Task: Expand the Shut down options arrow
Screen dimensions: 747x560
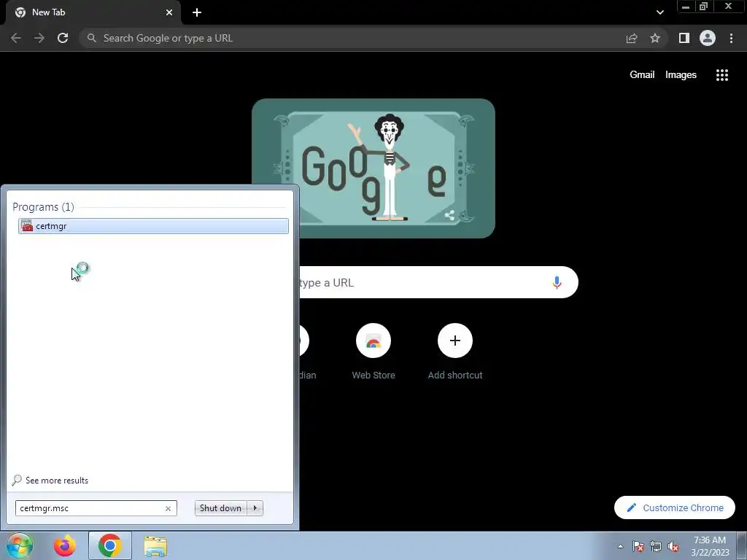Action: 255,508
